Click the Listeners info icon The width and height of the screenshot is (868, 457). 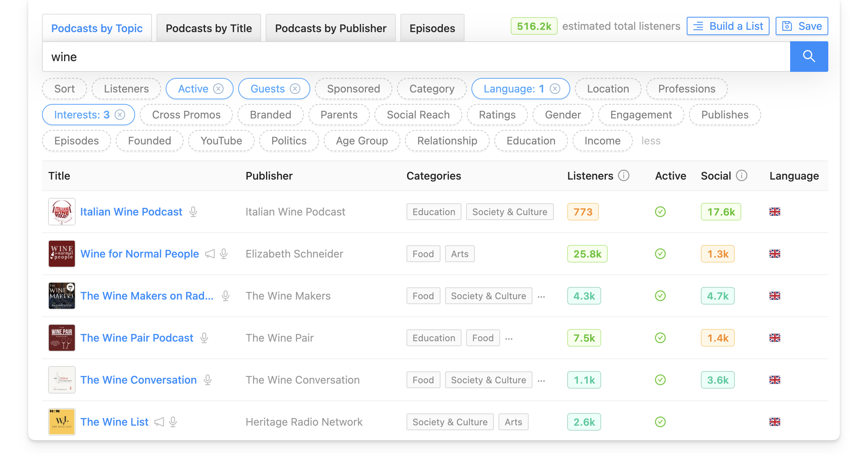[x=623, y=176]
